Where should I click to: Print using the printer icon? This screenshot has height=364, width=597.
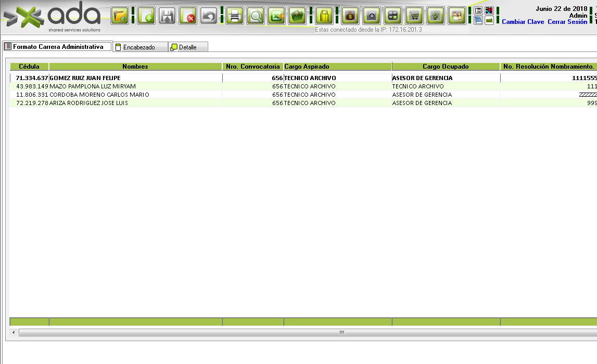tap(235, 16)
